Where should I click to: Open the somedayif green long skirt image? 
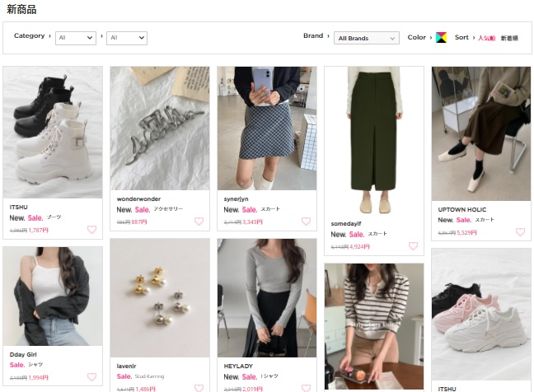374,141
